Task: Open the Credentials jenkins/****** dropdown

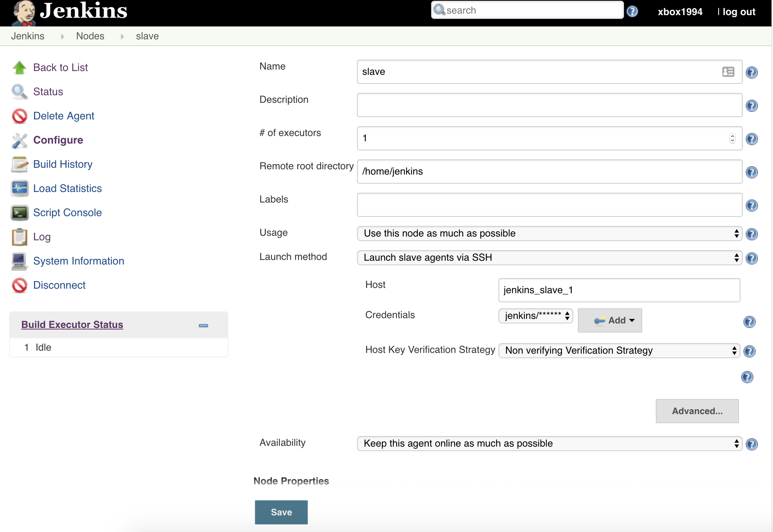Action: (x=536, y=316)
